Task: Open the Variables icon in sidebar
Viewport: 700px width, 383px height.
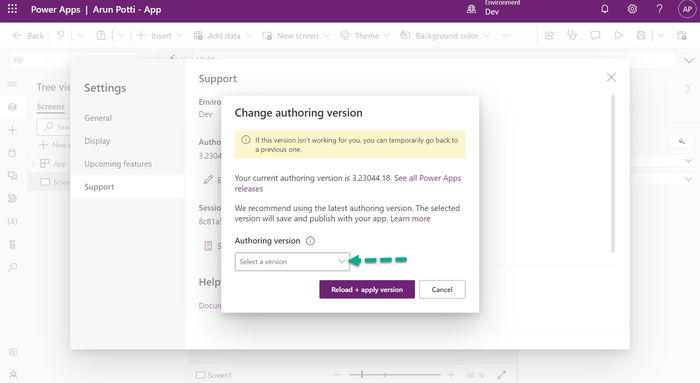Action: [12, 221]
